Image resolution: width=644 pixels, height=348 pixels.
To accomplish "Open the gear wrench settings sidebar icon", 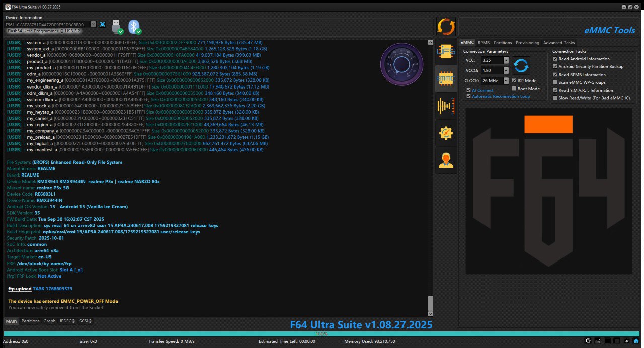I will click(x=446, y=133).
